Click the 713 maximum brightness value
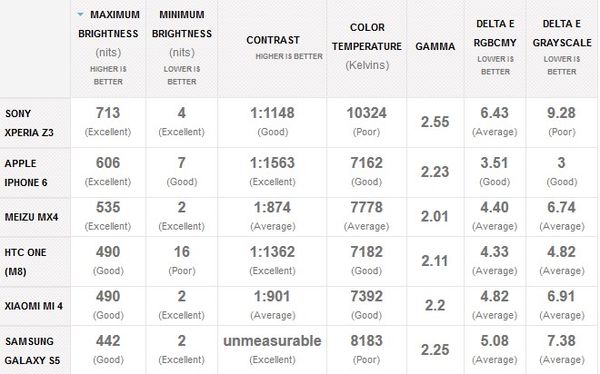Image resolution: width=600 pixels, height=374 pixels. coord(108,113)
